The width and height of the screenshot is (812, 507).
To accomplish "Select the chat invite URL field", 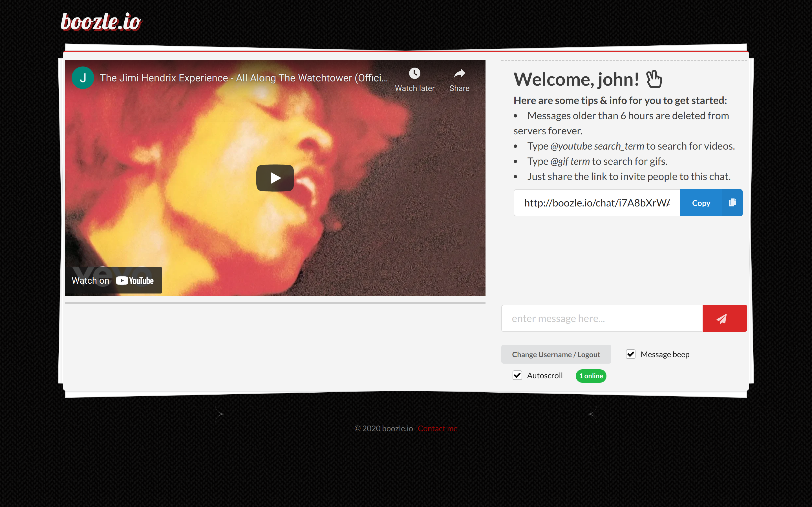I will [x=597, y=203].
